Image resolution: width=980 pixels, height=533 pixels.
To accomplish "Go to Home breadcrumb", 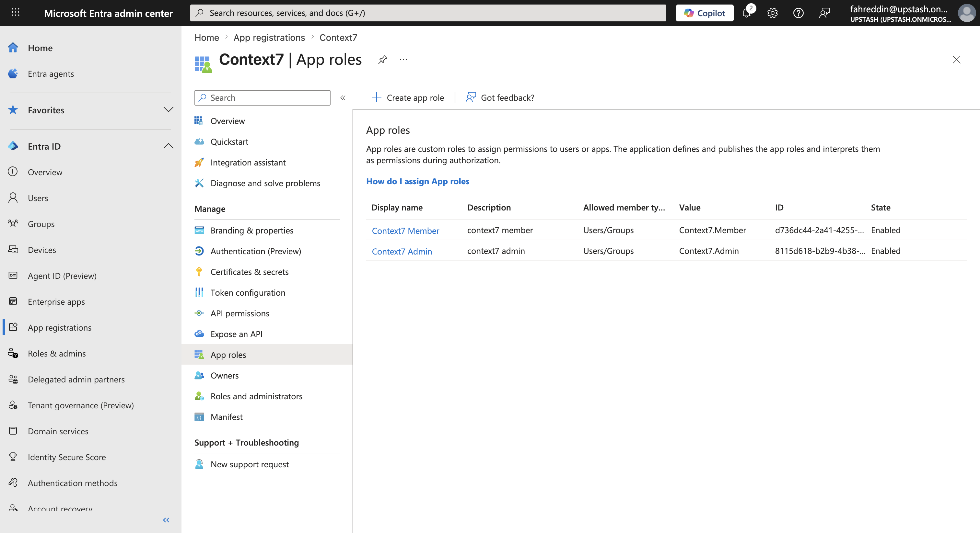I will click(206, 37).
